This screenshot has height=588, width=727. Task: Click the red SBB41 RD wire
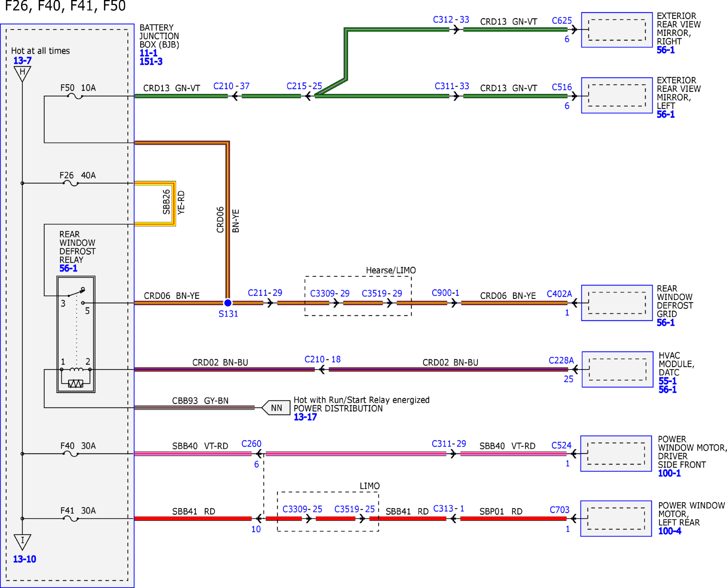[x=193, y=519]
